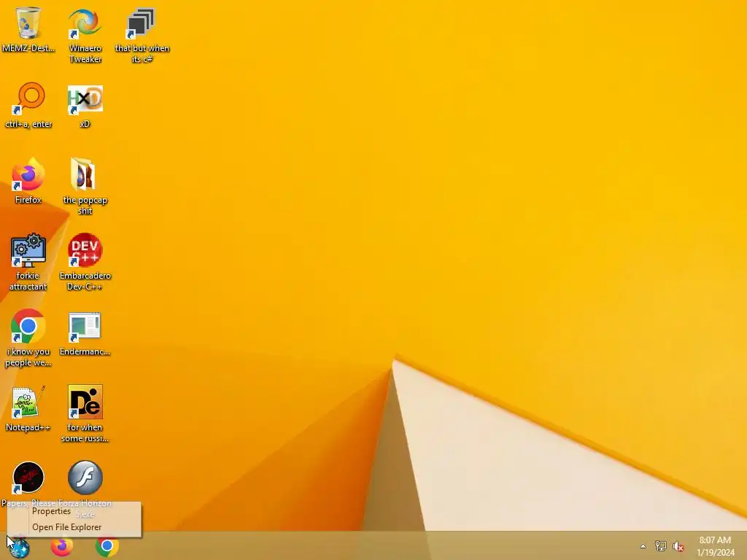Open Chrome from the taskbar
The width and height of the screenshot is (747, 560).
pos(107,546)
